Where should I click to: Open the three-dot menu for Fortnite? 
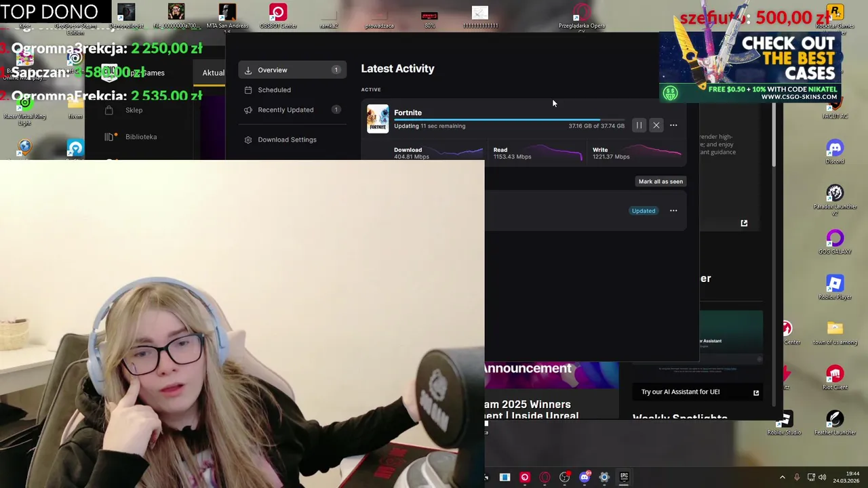click(673, 125)
